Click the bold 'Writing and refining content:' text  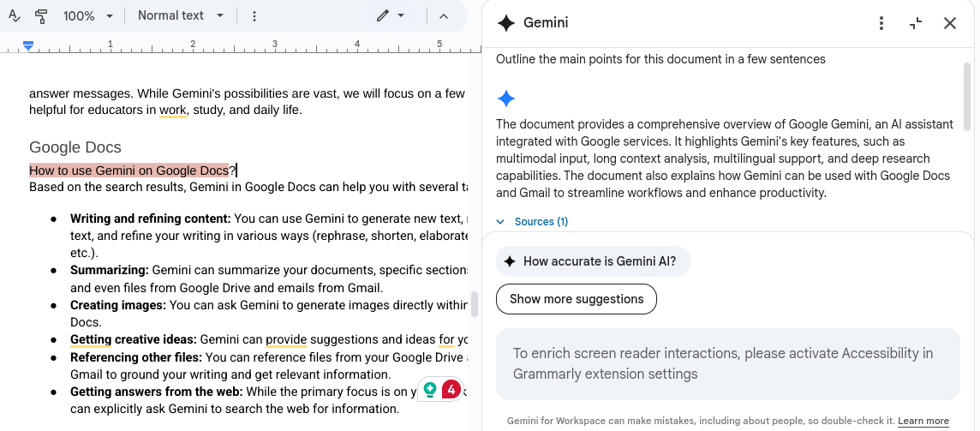click(x=151, y=219)
